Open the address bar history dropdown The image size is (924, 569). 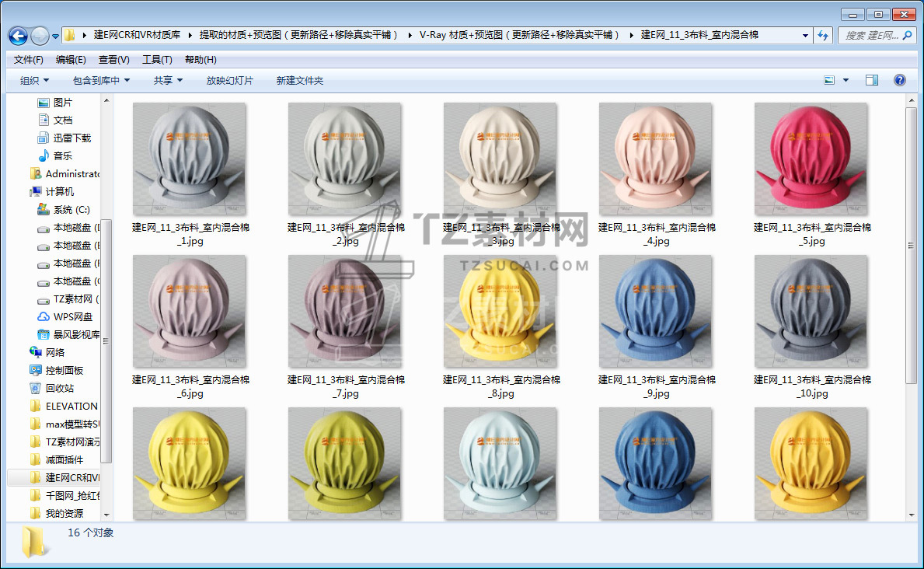805,36
